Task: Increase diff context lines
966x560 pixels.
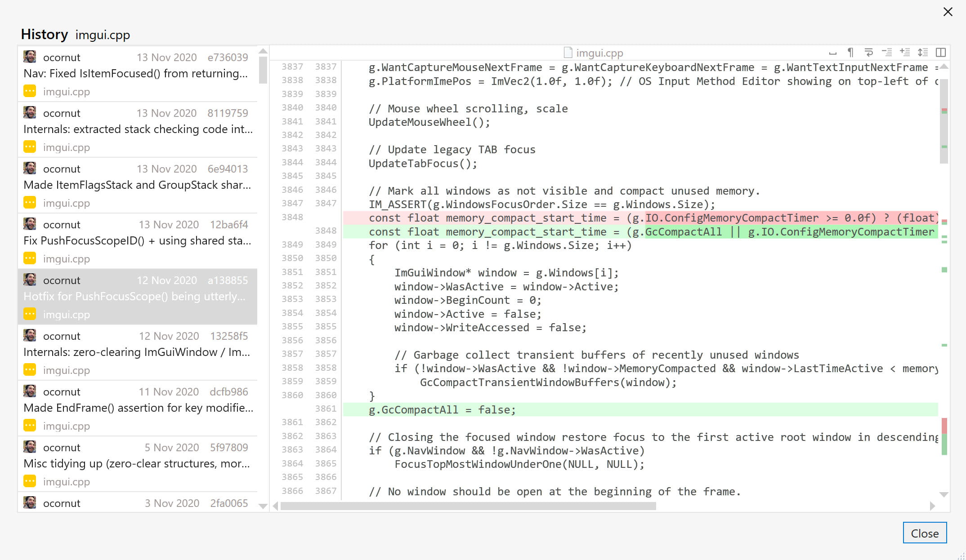Action: 904,53
